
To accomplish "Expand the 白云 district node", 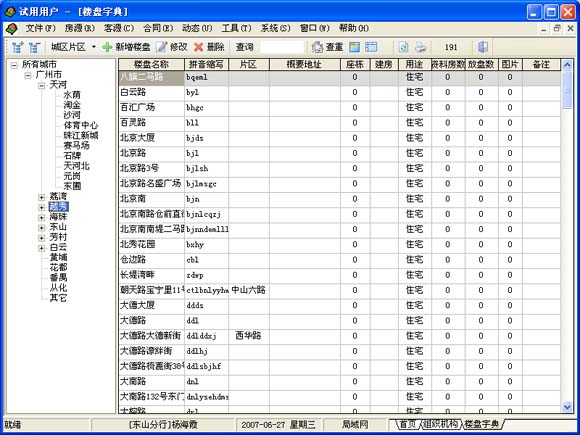I will coord(41,248).
